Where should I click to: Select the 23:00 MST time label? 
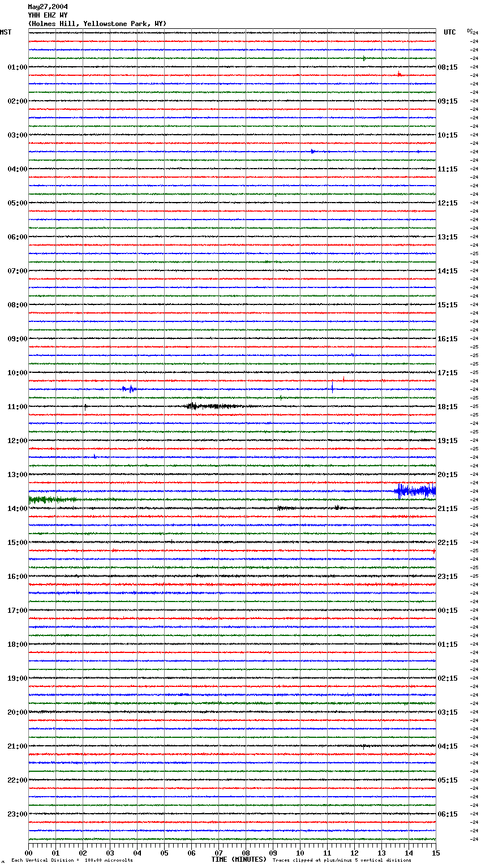[18, 814]
